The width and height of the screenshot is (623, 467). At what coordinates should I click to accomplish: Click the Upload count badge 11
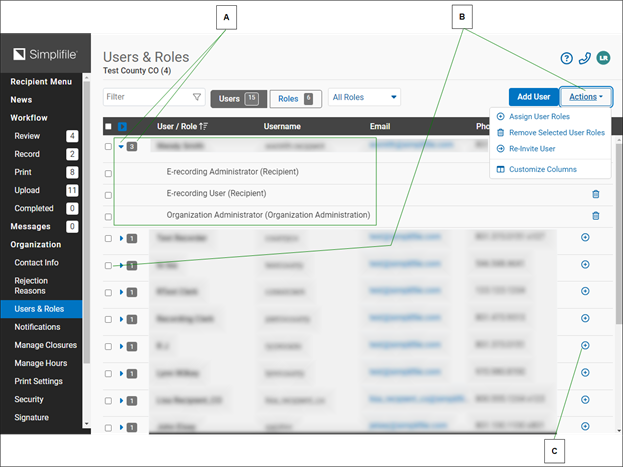coord(72,190)
